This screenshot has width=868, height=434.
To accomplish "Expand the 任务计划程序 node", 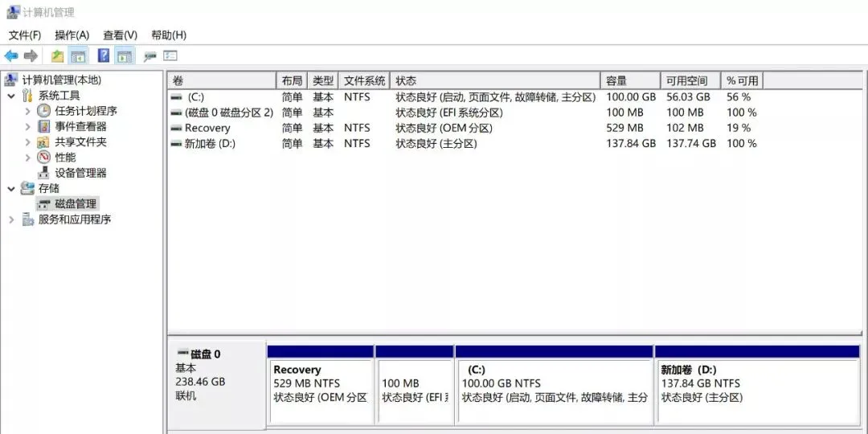I will click(27, 111).
